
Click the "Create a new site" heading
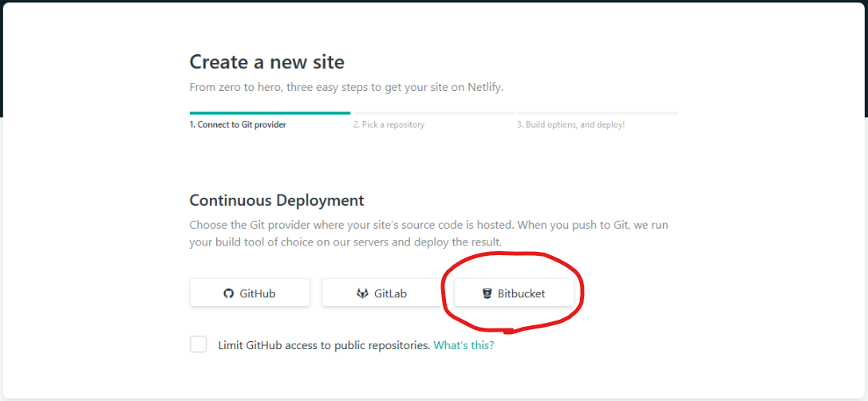(266, 62)
